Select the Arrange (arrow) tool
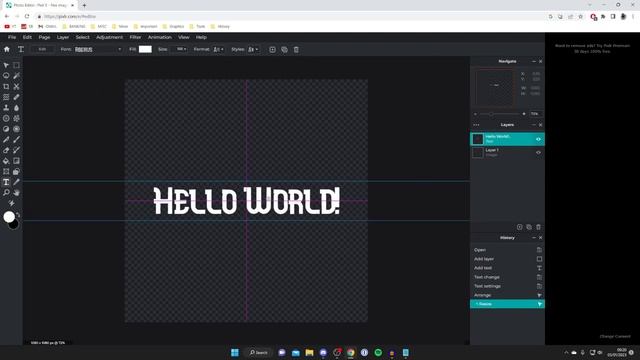 tap(6, 65)
